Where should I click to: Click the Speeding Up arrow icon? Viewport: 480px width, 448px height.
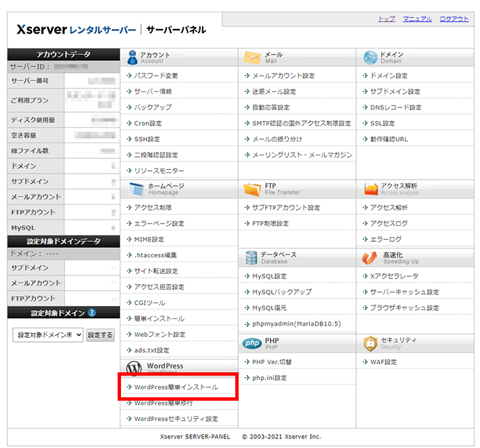pos(370,257)
